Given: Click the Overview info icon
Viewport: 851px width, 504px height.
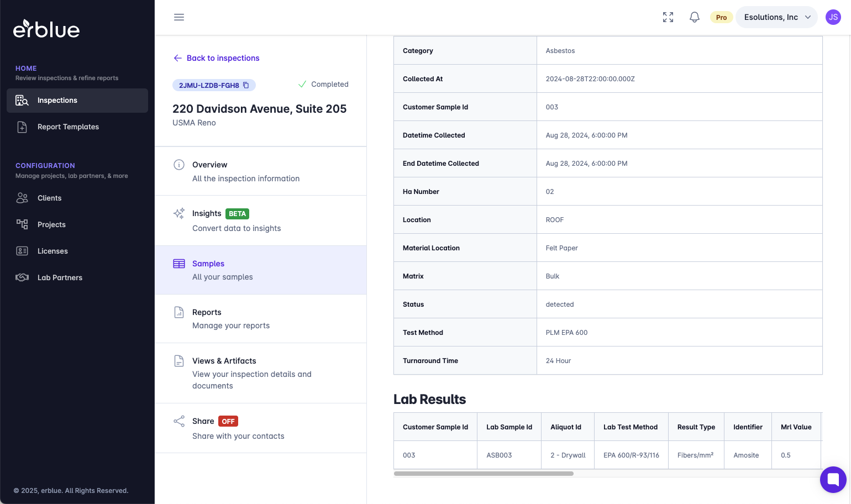Looking at the screenshot, I should (x=179, y=165).
